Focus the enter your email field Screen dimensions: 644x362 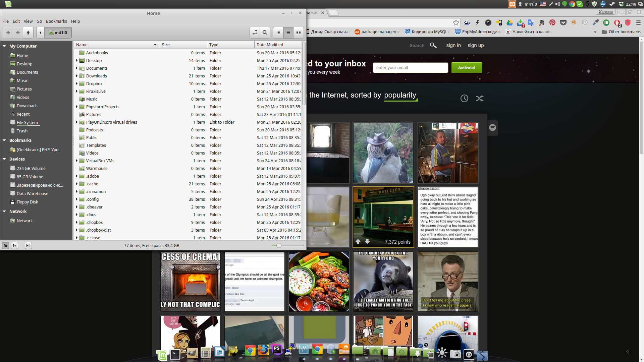pos(410,68)
